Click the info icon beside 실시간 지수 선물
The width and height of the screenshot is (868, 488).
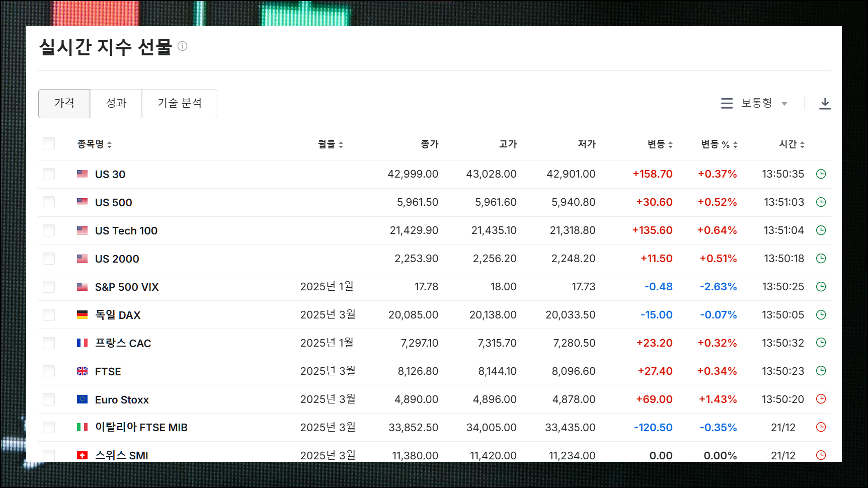click(183, 46)
